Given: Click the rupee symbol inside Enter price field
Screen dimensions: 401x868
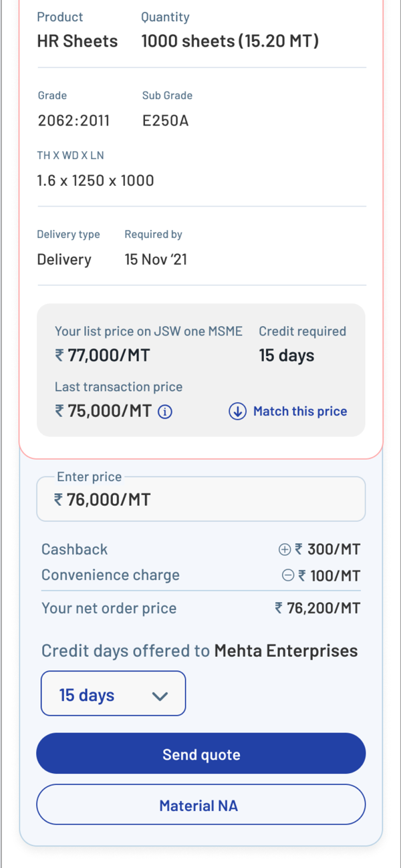Looking at the screenshot, I should coord(59,500).
